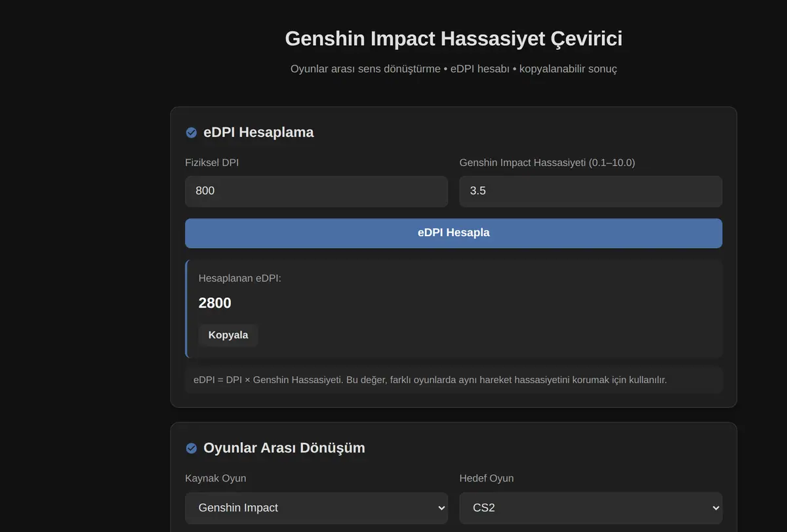Screen dimensions: 787x532
Task: Click the checkmark icon beside eDPI Hesaplama
Action: 192,133
